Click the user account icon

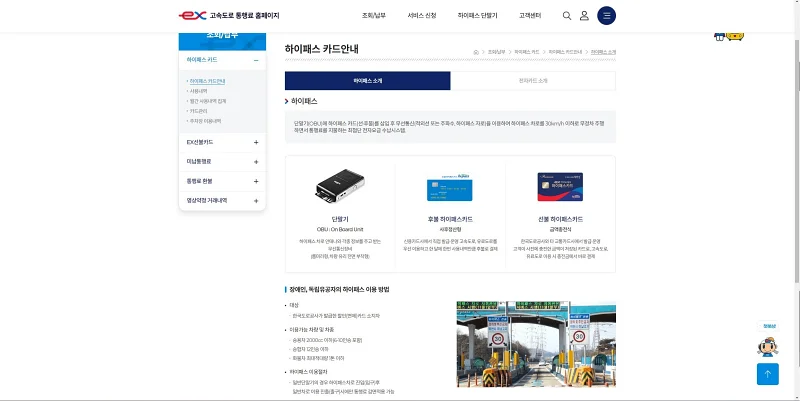click(584, 16)
